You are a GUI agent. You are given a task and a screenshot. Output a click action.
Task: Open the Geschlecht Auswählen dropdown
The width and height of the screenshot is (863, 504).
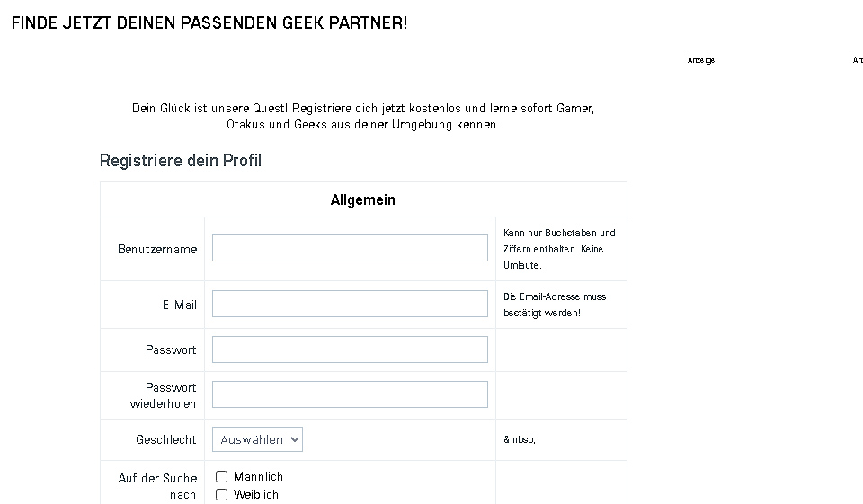click(257, 439)
